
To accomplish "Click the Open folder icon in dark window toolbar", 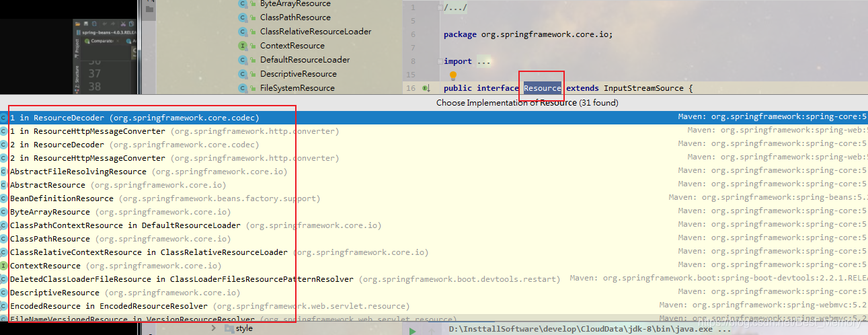I will pos(77,24).
